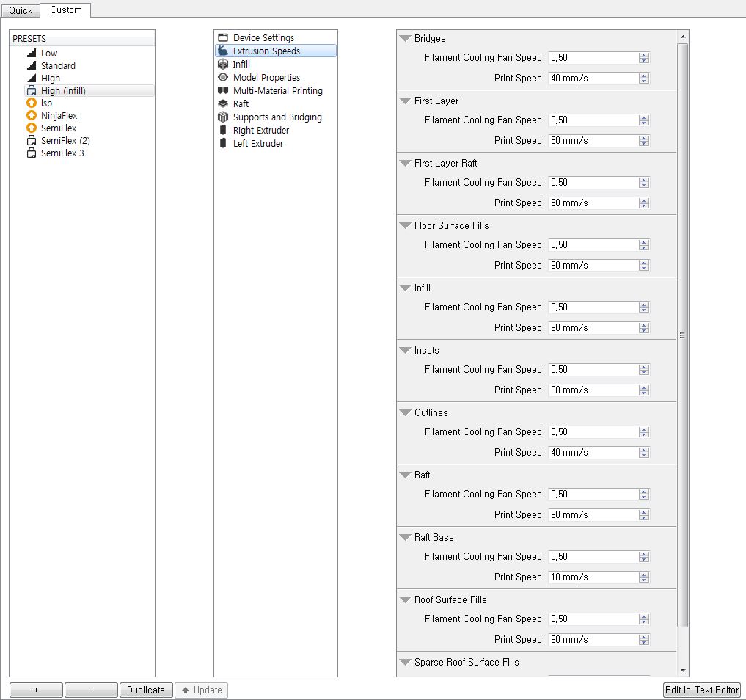
Task: Click the Device Settings category icon
Action: (x=223, y=37)
